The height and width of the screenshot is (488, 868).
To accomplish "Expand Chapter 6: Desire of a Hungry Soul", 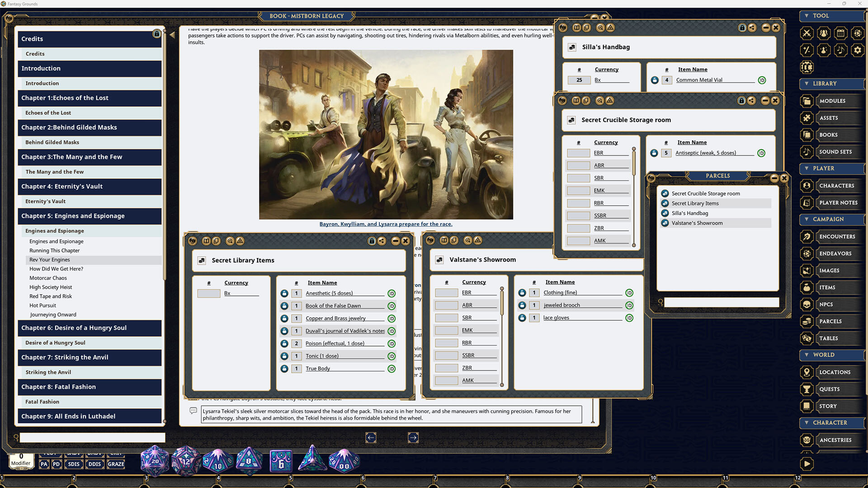I will (x=90, y=328).
